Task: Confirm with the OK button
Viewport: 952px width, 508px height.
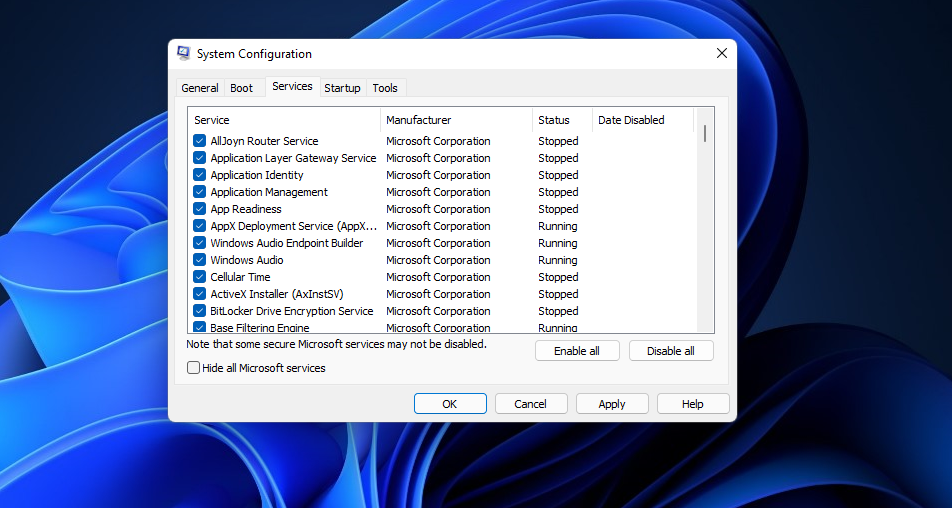Action: coord(450,404)
